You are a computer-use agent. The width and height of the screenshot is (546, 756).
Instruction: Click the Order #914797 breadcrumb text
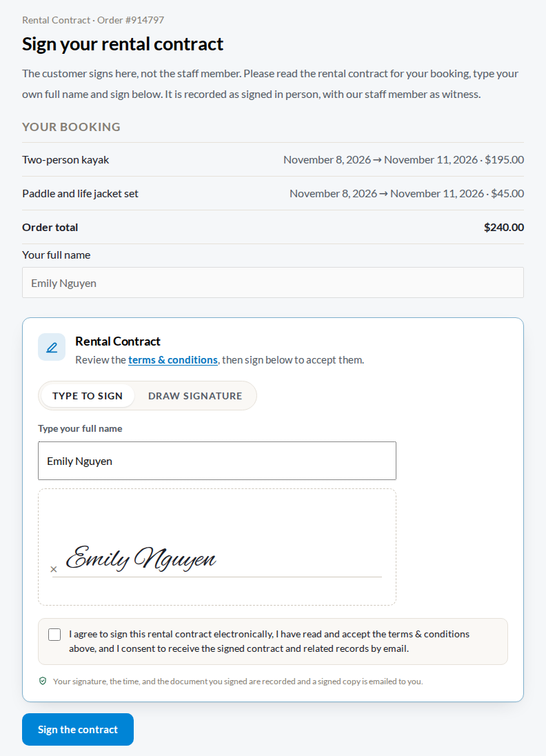pos(130,20)
